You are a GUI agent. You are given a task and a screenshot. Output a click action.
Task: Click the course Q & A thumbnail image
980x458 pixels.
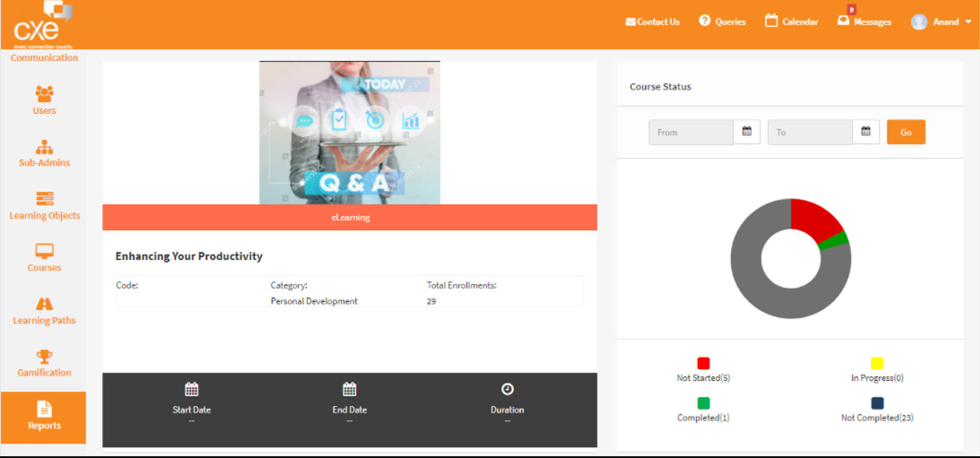pos(350,133)
